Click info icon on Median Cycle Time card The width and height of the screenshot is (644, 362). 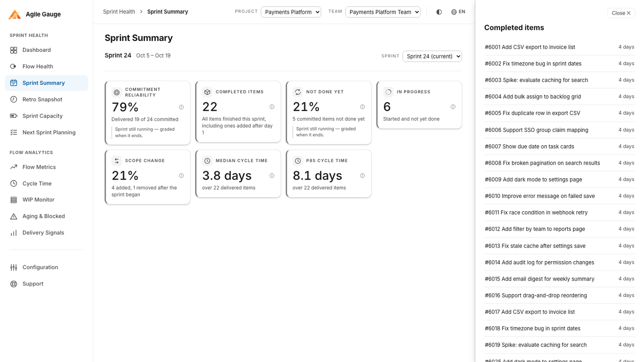[x=272, y=175]
